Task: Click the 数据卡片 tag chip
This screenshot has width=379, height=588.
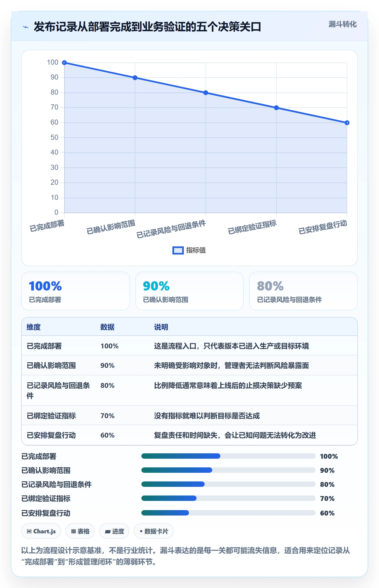Action: click(x=154, y=531)
